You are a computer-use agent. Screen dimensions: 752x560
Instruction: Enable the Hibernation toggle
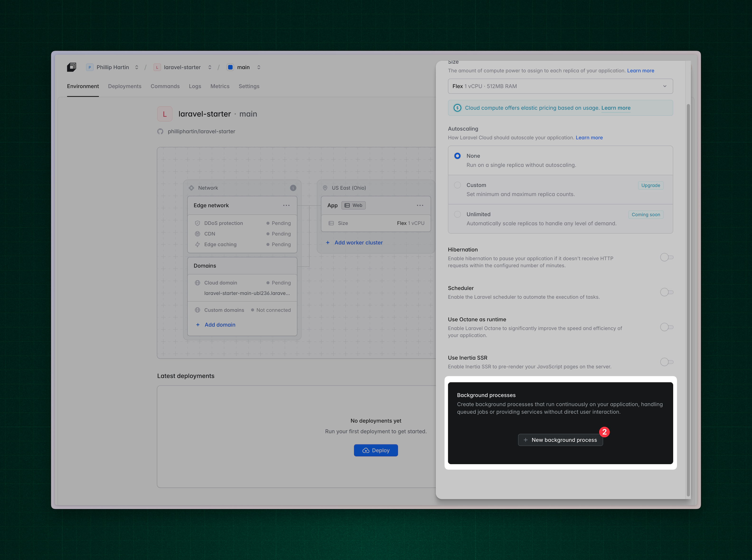(666, 257)
